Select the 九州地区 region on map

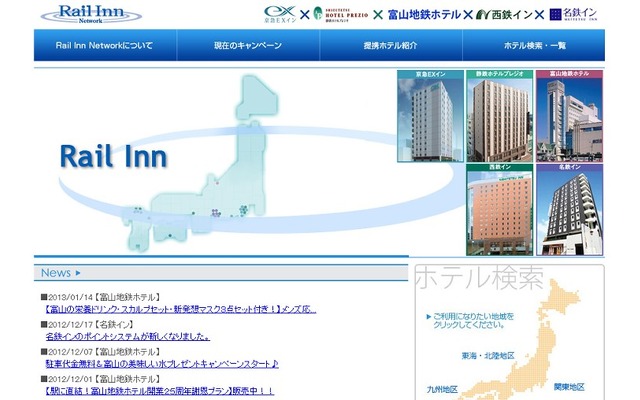[x=442, y=389]
